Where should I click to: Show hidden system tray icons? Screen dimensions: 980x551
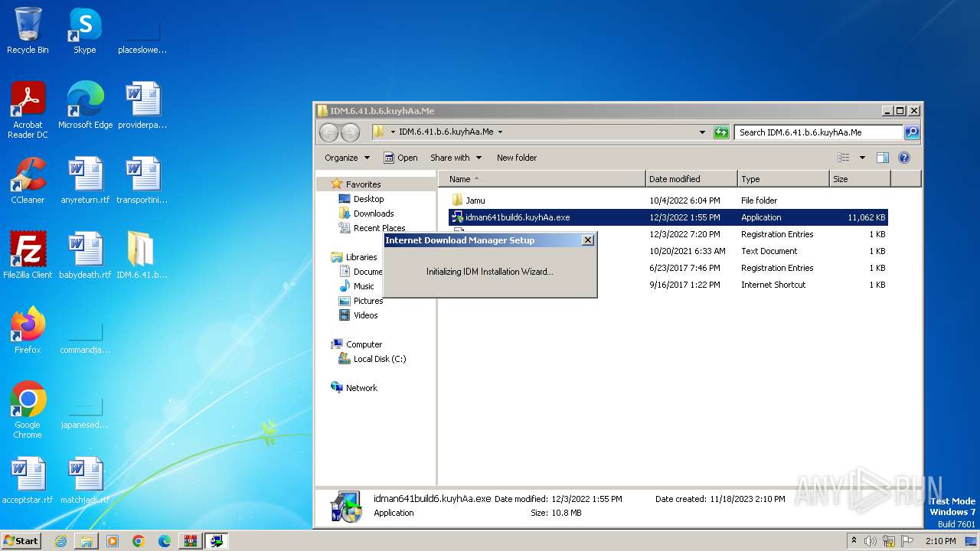coord(854,540)
